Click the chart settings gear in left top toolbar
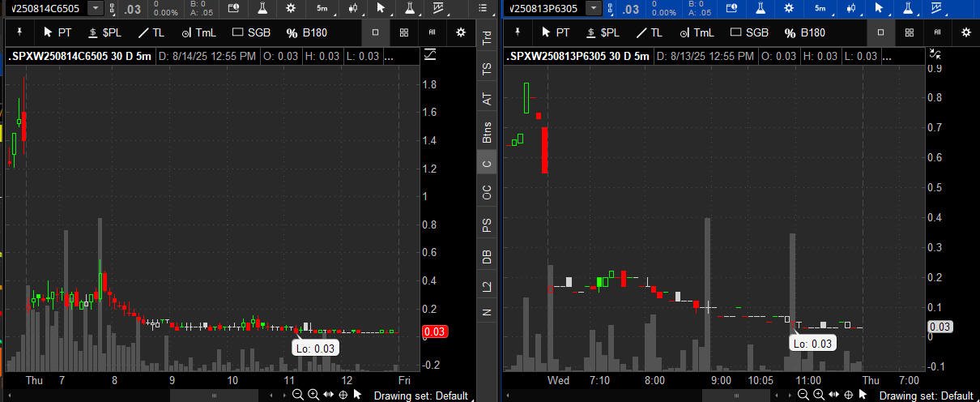Image resolution: width=980 pixels, height=402 pixels. (x=292, y=8)
